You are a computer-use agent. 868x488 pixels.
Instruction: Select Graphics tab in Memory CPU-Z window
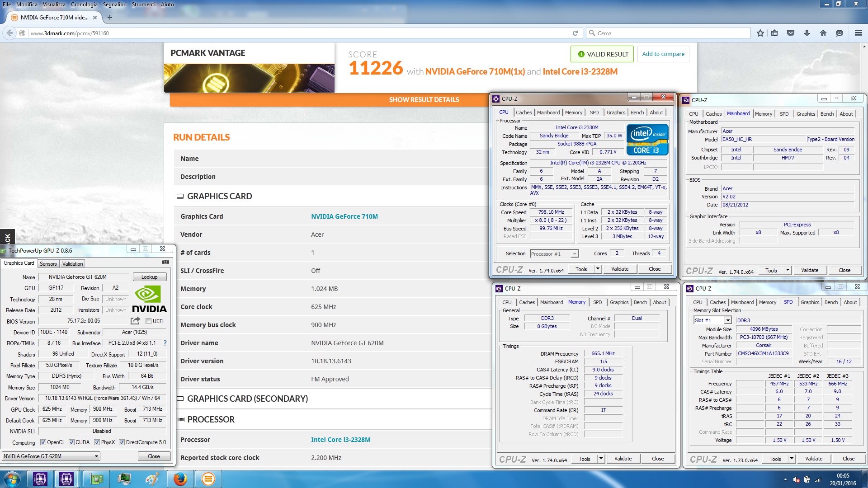click(x=619, y=302)
